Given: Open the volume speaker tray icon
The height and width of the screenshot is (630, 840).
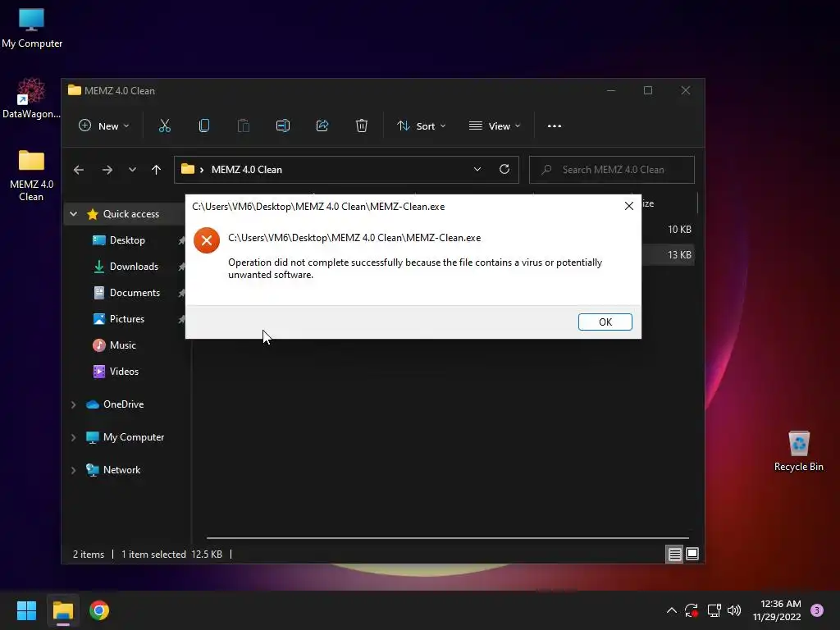Looking at the screenshot, I should (x=734, y=610).
